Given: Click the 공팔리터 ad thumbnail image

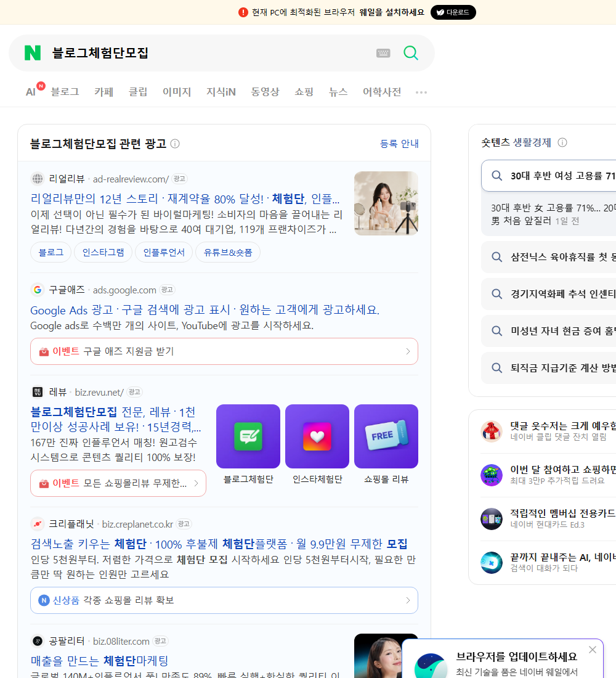Looking at the screenshot, I should pos(378,656).
